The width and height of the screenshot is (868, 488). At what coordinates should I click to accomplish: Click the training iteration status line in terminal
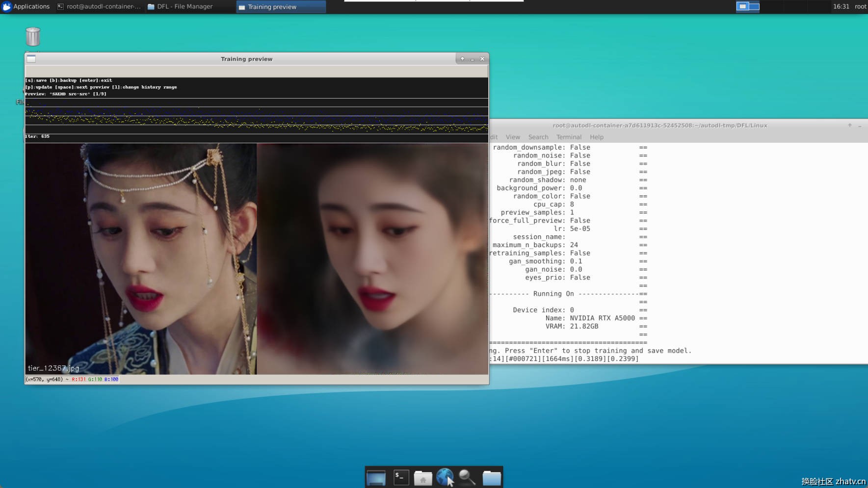tap(564, 359)
